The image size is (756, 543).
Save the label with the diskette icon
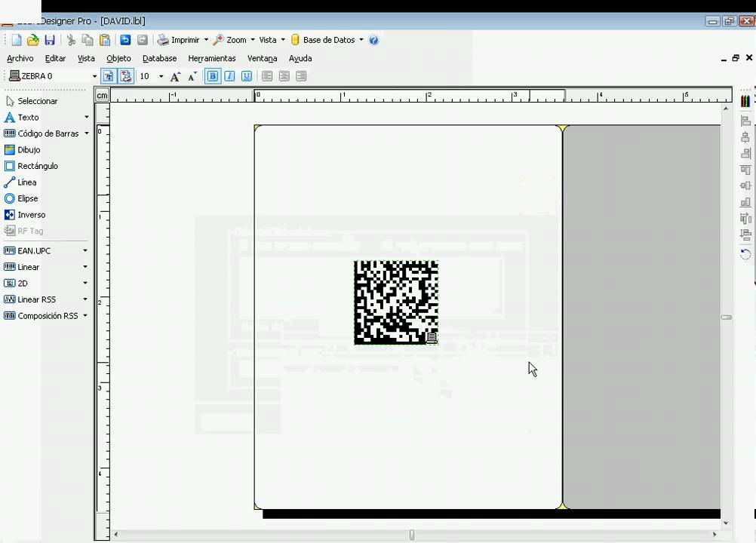[50, 40]
